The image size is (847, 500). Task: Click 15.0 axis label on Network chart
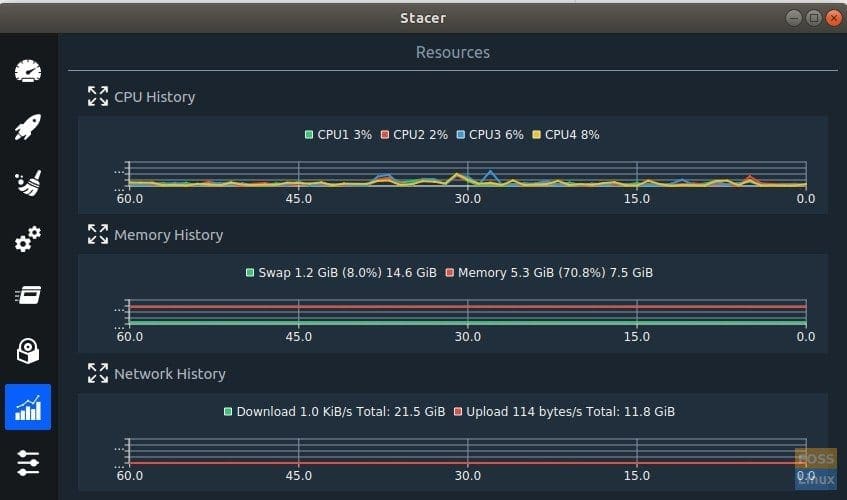[637, 476]
